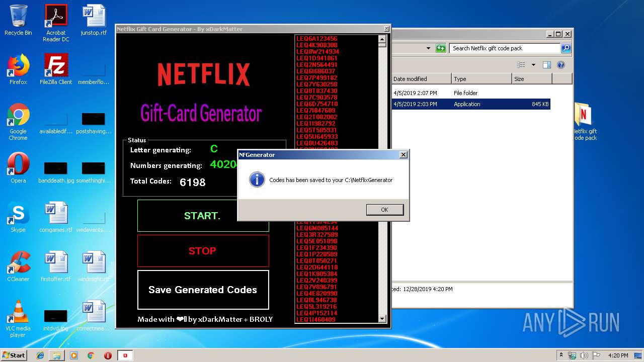The image size is (644, 362).
Task: Open the Recycle Bin desktop icon
Action: coord(18,20)
